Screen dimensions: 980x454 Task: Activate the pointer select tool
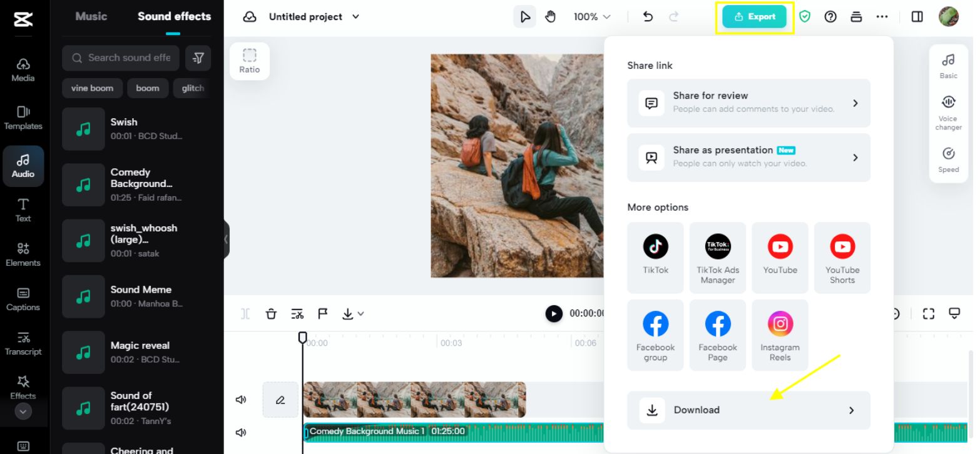(x=524, y=17)
